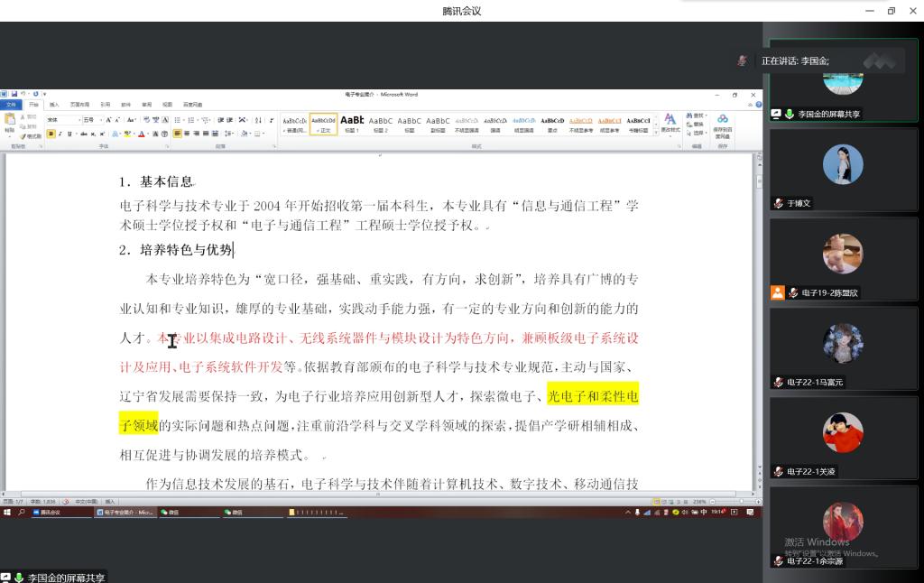Open the font size dropdown (五号)
The width and height of the screenshot is (924, 583).
(x=91, y=119)
